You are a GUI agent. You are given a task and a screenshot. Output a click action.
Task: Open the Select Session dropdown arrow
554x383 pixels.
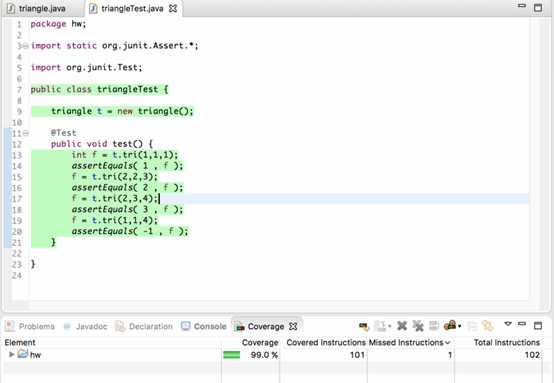(x=460, y=326)
